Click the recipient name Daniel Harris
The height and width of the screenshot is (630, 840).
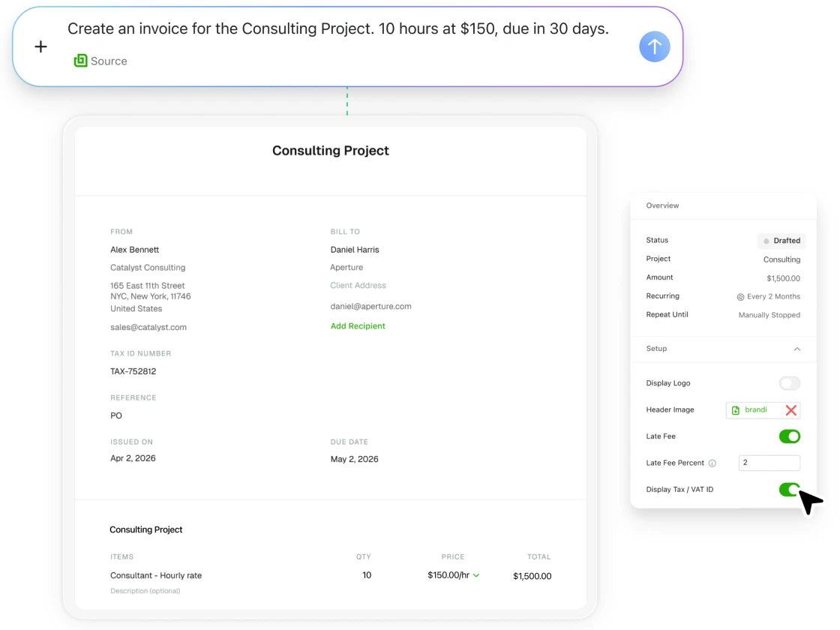pos(355,250)
